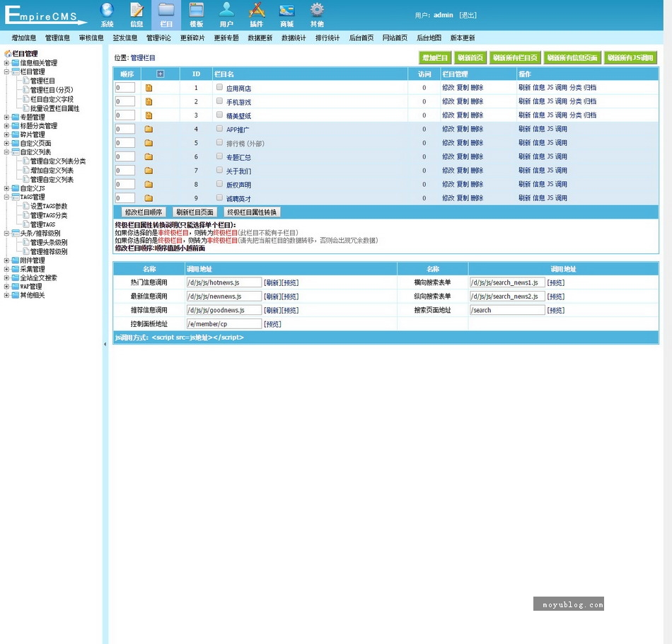This screenshot has width=672, height=644.
Task: Tick the 手机游戏 checkbox
Action: pyautogui.click(x=219, y=100)
